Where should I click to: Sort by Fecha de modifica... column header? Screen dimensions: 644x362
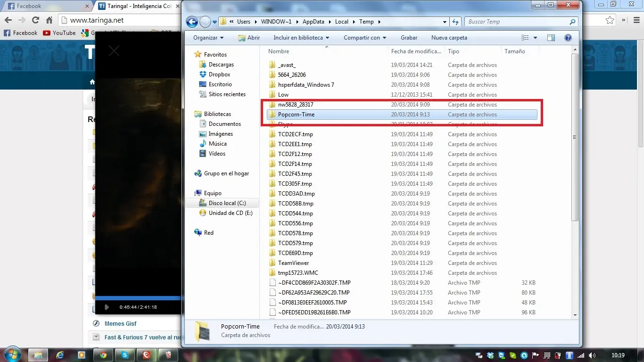(417, 51)
